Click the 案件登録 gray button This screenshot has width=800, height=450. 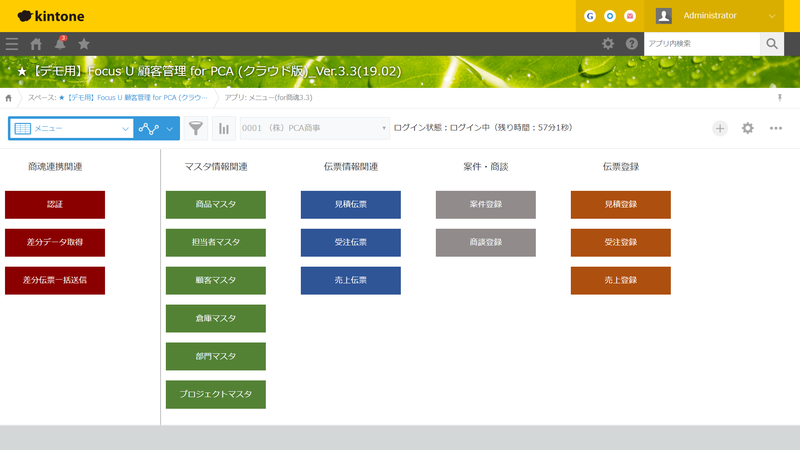pyautogui.click(x=486, y=205)
